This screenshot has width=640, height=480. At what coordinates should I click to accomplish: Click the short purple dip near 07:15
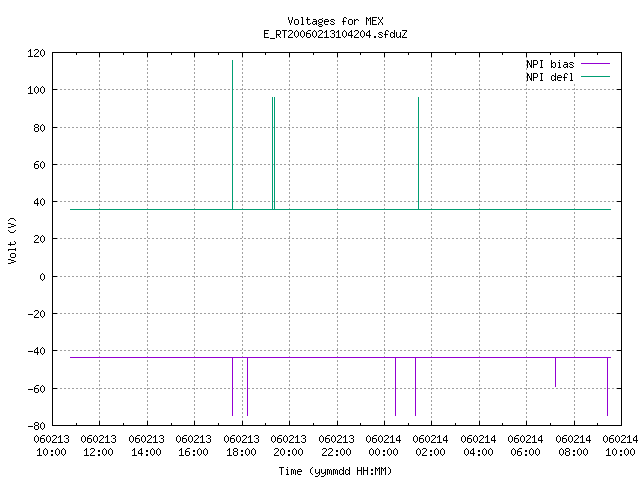[x=556, y=372]
